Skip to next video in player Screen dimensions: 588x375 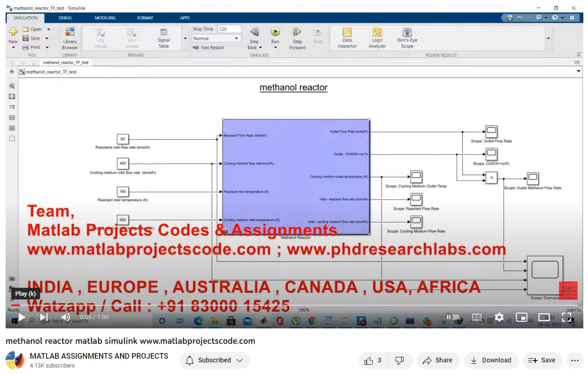43,318
